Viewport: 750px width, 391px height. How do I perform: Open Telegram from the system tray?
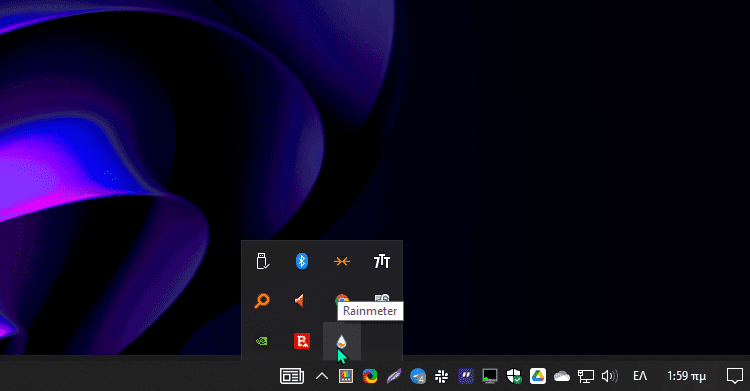point(418,376)
